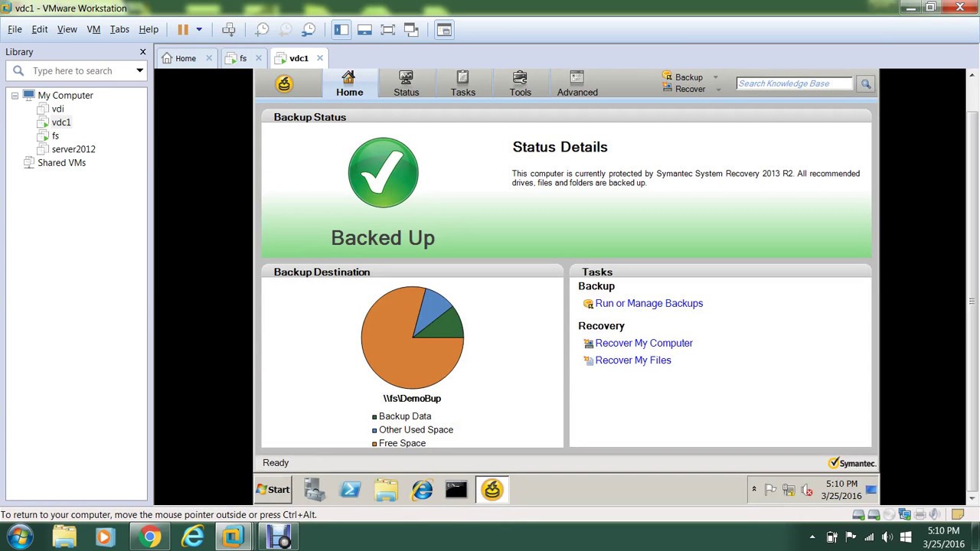
Task: Take a snapshot of this VM
Action: point(262,29)
